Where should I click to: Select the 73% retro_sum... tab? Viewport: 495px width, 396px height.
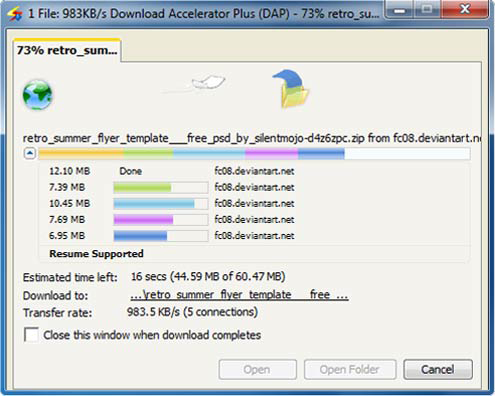point(67,51)
